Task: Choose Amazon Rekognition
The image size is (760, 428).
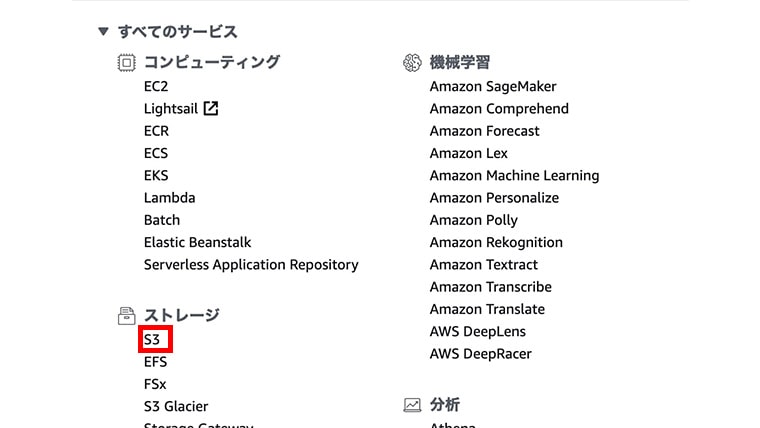Action: point(496,242)
